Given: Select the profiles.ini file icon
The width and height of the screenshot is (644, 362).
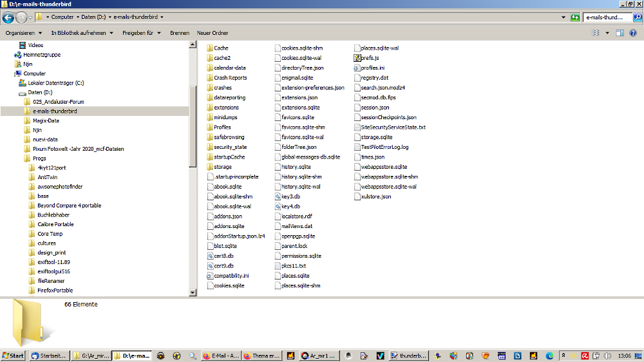Looking at the screenshot, I should click(357, 68).
